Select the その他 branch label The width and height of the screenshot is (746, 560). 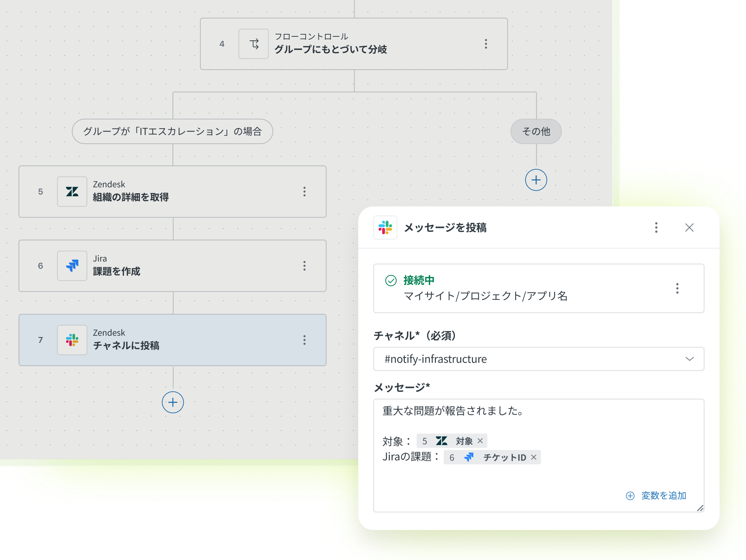coord(536,131)
